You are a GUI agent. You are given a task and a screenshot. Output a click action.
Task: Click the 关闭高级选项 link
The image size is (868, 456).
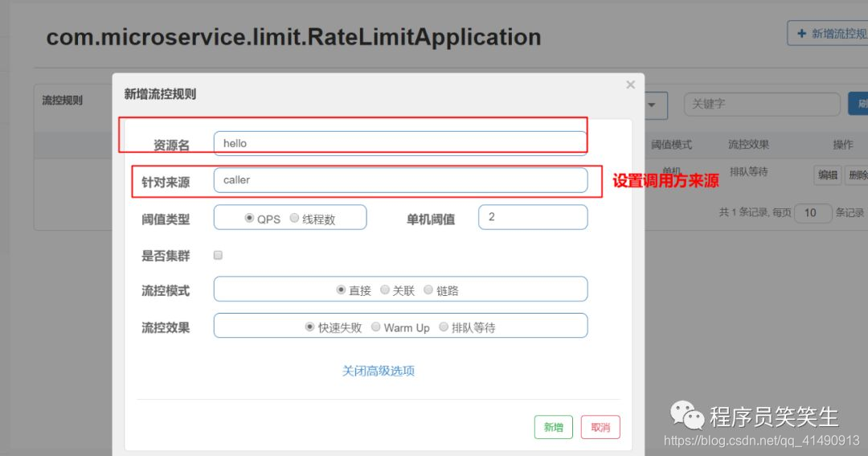pos(378,371)
